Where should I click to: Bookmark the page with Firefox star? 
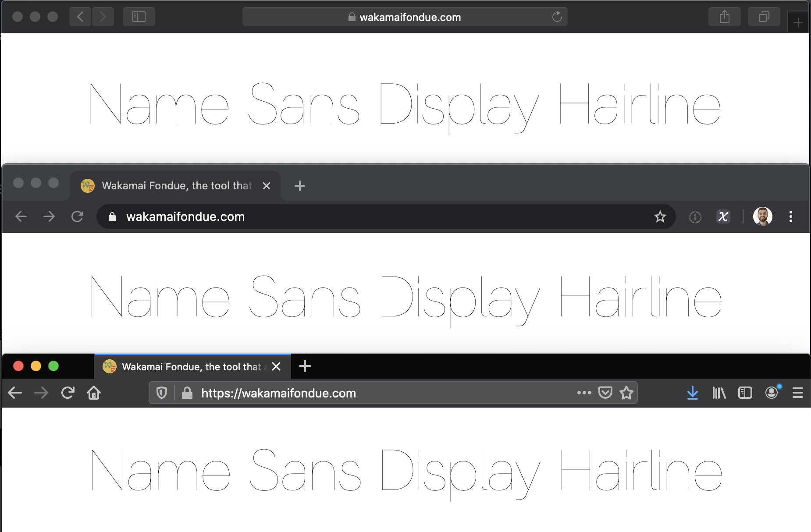point(626,393)
